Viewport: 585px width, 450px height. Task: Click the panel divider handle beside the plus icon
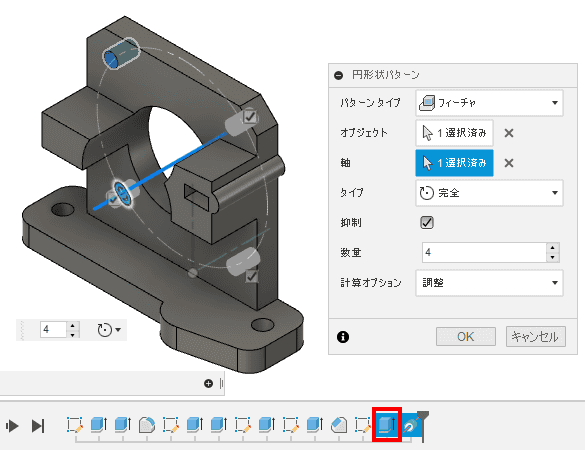[x=221, y=383]
